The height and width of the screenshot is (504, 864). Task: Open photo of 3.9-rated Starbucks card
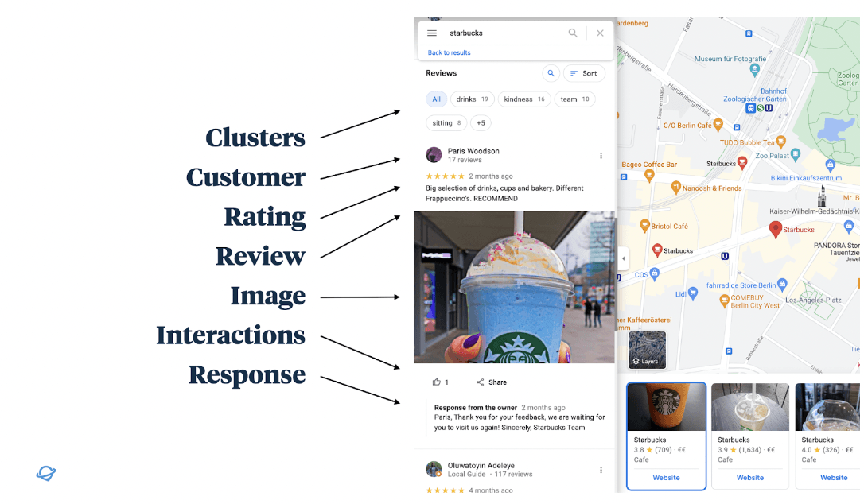[x=750, y=407]
